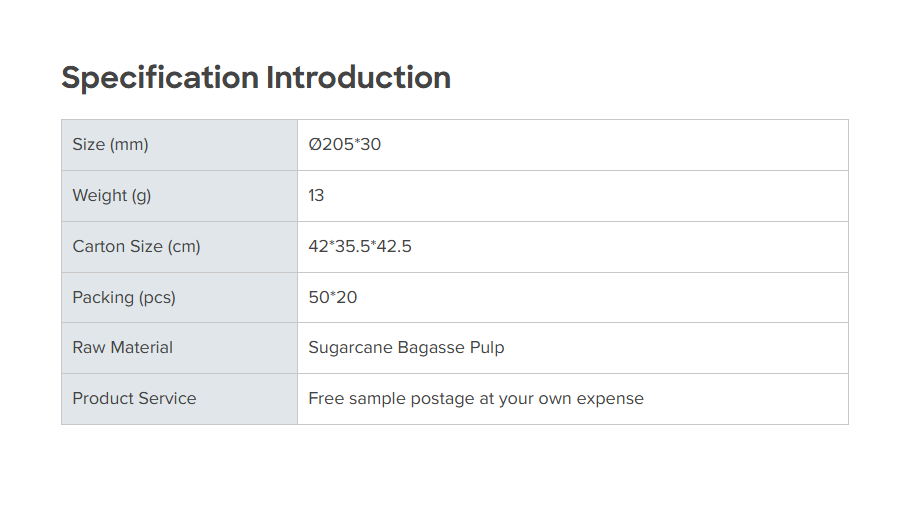Select the 50*20 packing value
Screen dimensions: 907x525
click(333, 298)
